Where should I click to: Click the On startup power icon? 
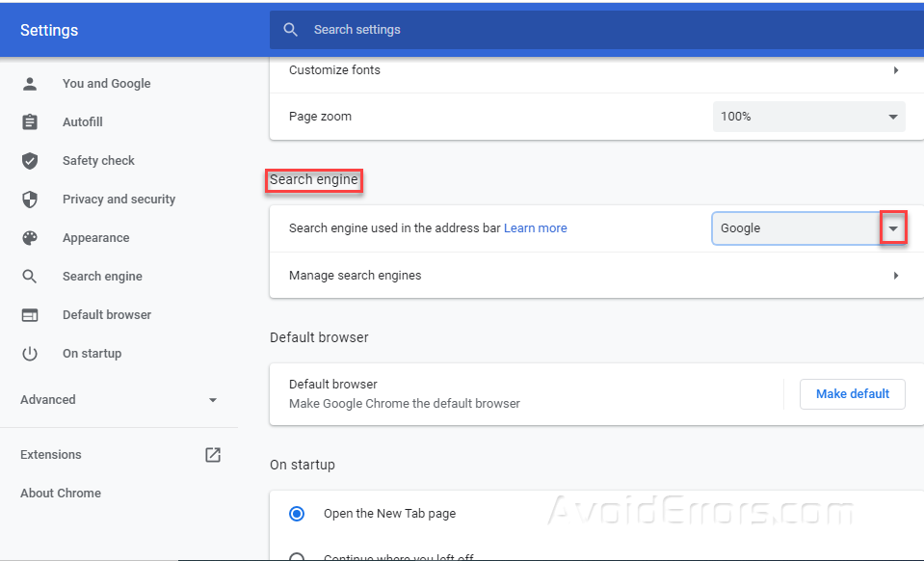point(30,354)
